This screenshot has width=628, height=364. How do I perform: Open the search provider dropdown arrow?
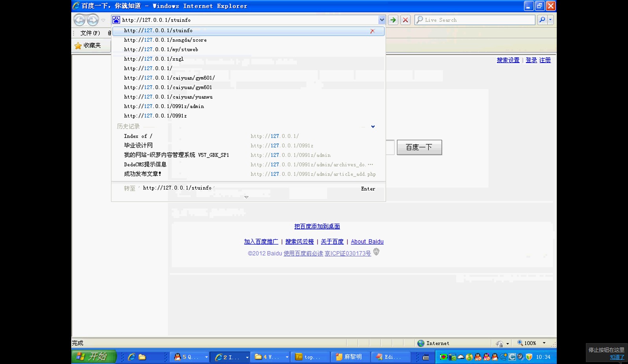click(550, 20)
